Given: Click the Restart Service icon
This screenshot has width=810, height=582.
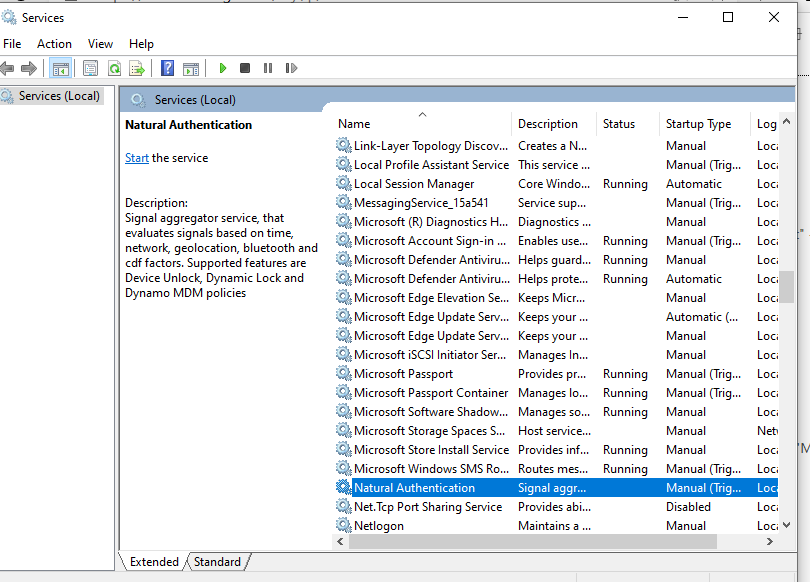Looking at the screenshot, I should [x=291, y=68].
